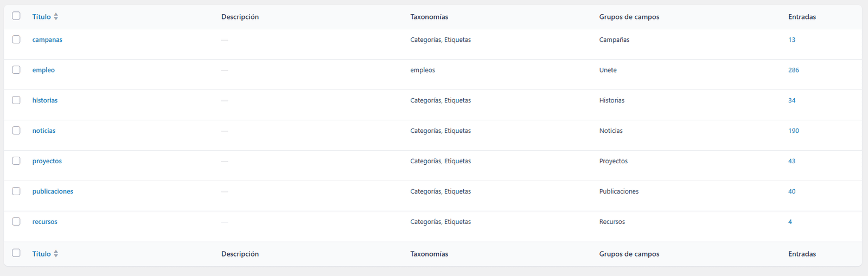Open the recursos entries count 4
The image size is (868, 276).
point(790,222)
